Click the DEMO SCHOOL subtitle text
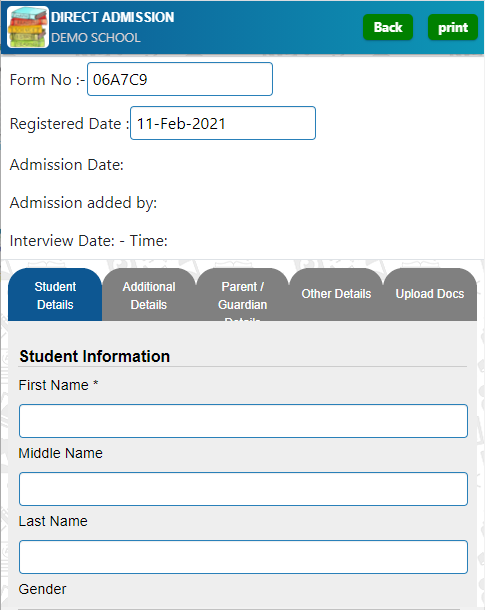This screenshot has width=485, height=610. pyautogui.click(x=96, y=38)
